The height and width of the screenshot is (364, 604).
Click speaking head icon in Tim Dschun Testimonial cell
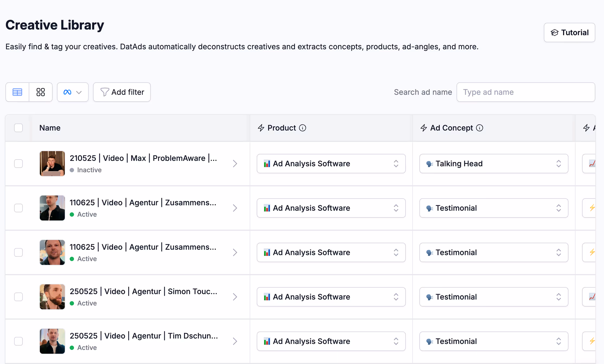coord(430,342)
